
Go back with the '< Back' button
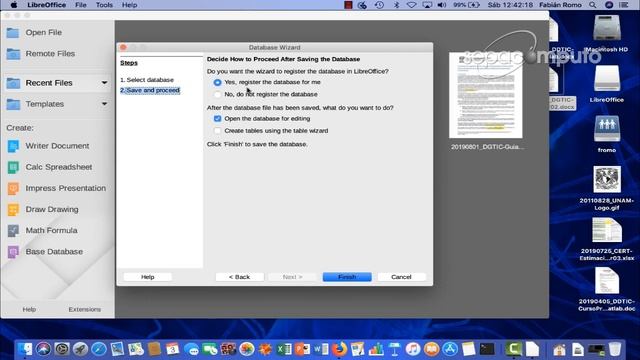coord(240,277)
